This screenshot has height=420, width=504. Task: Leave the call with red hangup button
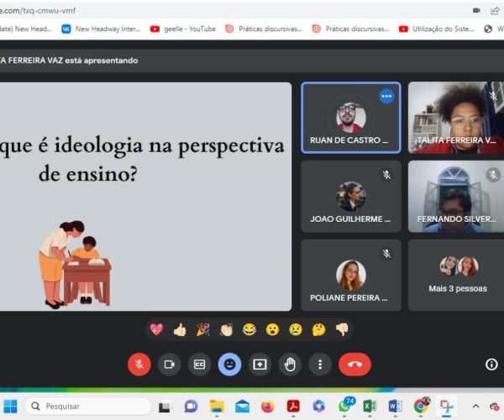(x=354, y=365)
